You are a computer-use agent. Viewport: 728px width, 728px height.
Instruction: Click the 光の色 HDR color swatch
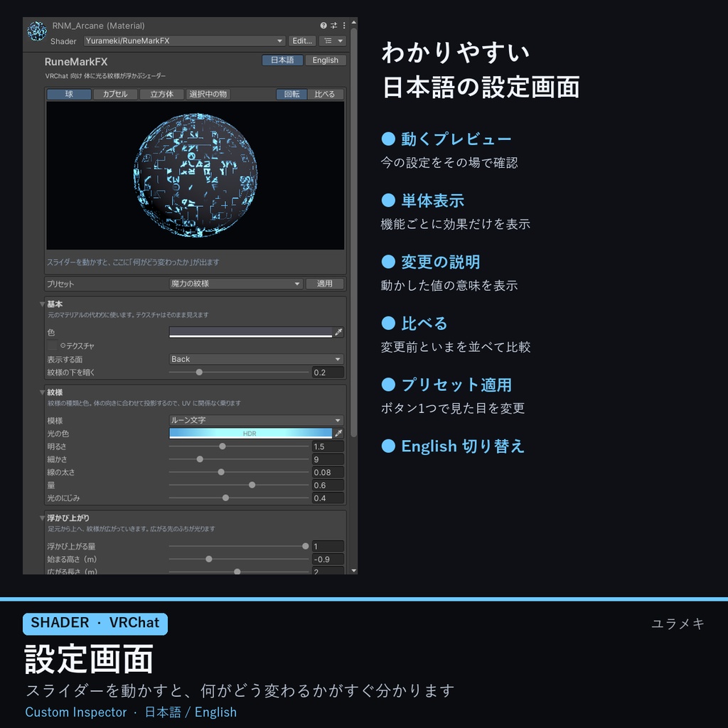(x=250, y=433)
